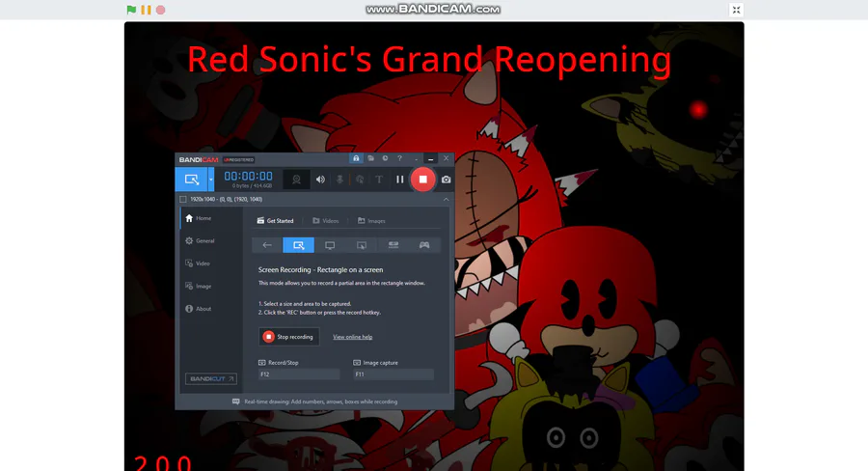Click the Screen Recording - Rectangle heading
868x471 pixels.
click(320, 270)
